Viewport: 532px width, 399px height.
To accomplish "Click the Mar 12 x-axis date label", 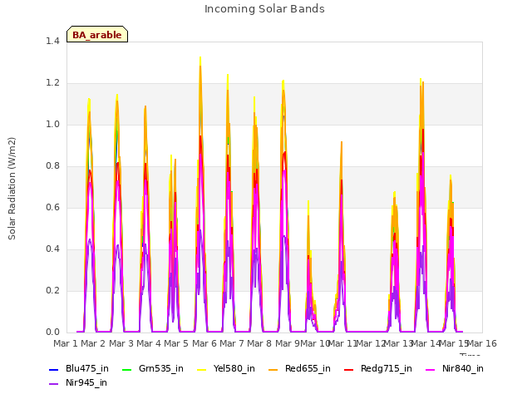I will click(x=371, y=343).
